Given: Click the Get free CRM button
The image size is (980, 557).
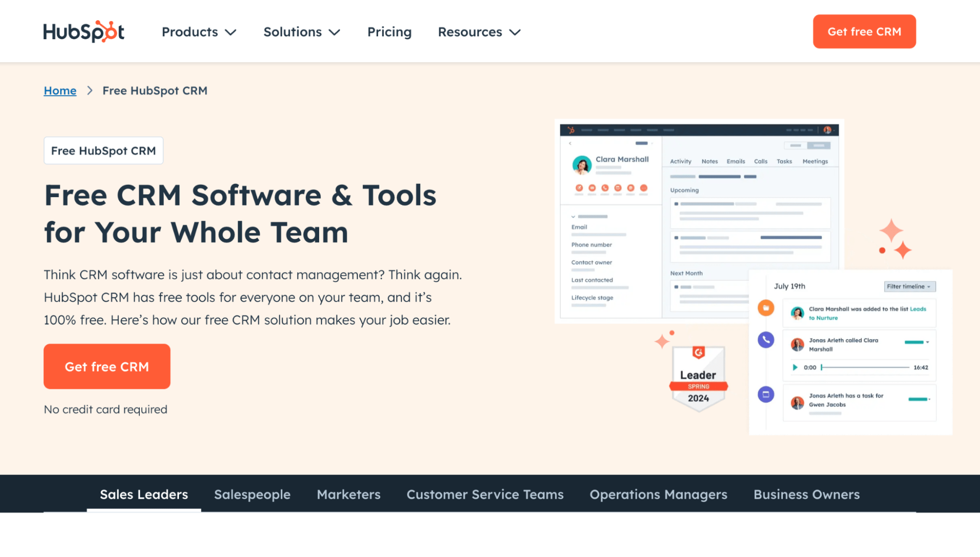Looking at the screenshot, I should 106,366.
